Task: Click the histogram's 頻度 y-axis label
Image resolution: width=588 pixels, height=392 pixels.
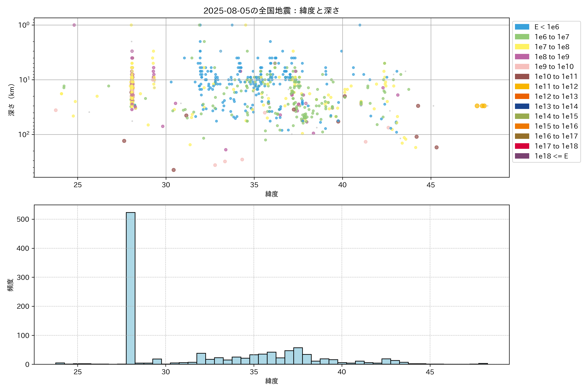Action: coord(10,285)
